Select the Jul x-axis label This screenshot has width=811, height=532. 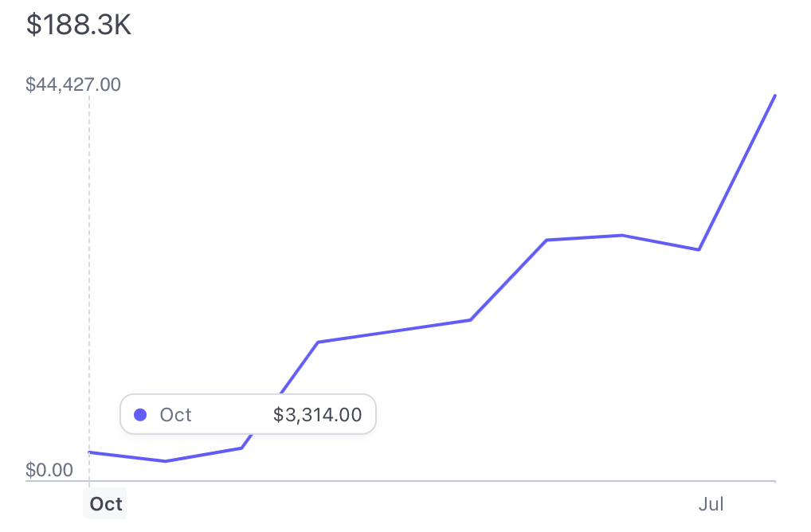[x=711, y=504]
